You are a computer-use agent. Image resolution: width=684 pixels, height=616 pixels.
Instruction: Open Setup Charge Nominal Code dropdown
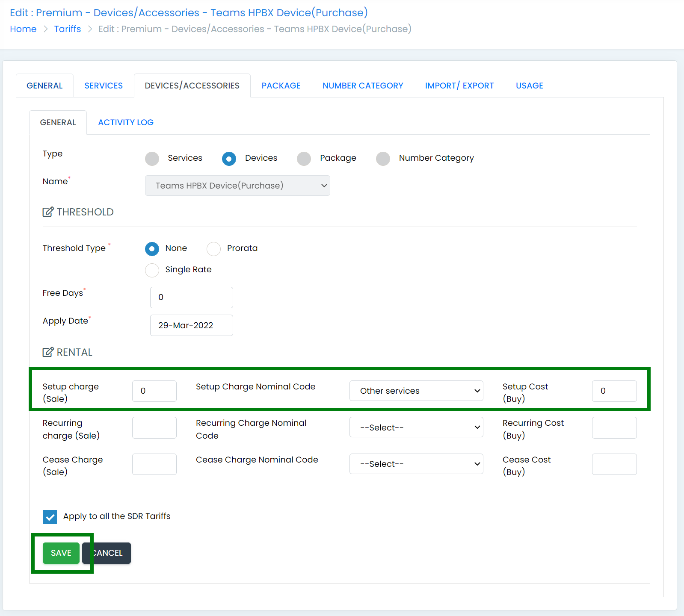pyautogui.click(x=416, y=391)
